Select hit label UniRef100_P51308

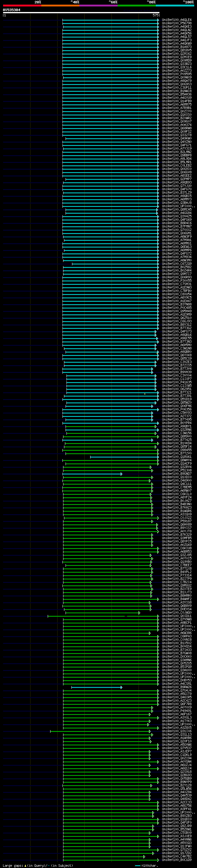click(176, 470)
